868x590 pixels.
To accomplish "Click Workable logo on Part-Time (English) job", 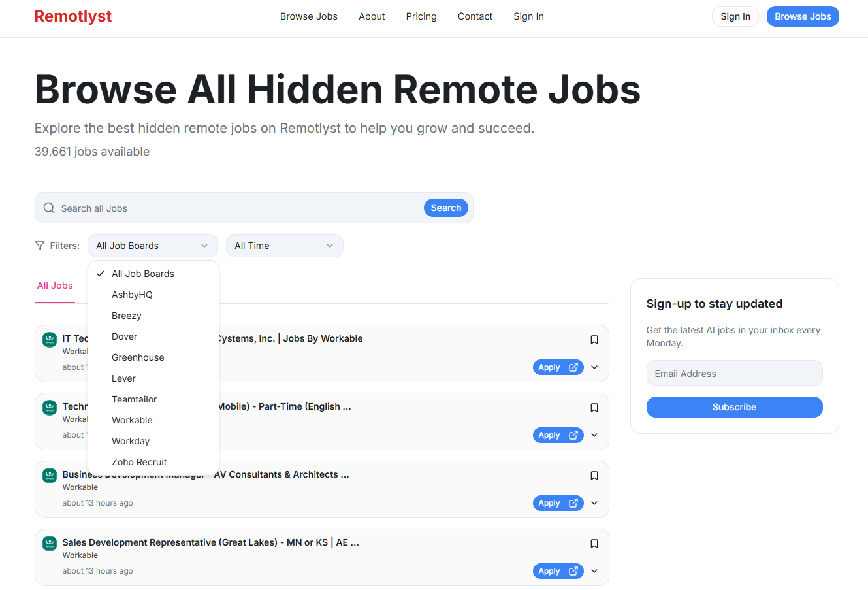I will click(50, 408).
